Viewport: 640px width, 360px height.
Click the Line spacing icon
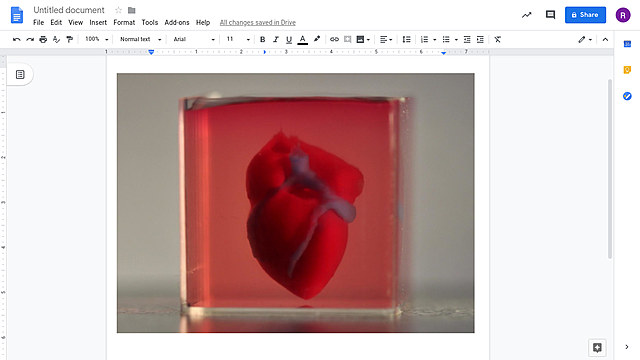click(407, 39)
